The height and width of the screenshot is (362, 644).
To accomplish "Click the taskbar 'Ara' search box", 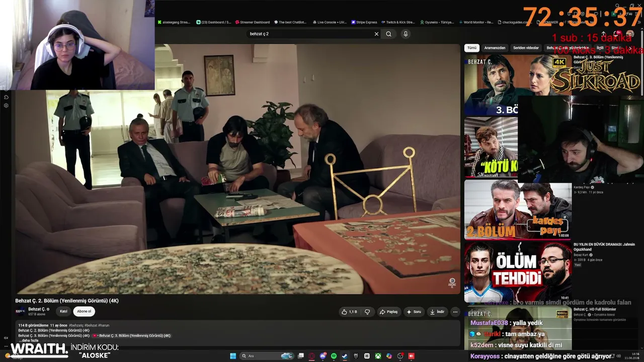I will [x=267, y=356].
